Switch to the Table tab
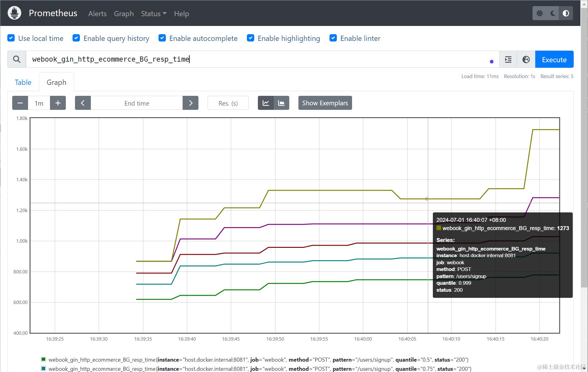Viewport: 588px width, 372px height. [x=23, y=82]
